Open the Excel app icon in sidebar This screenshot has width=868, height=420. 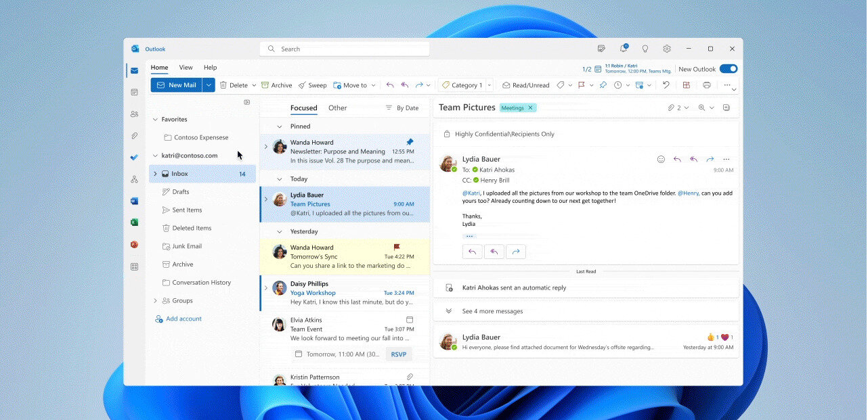(135, 223)
